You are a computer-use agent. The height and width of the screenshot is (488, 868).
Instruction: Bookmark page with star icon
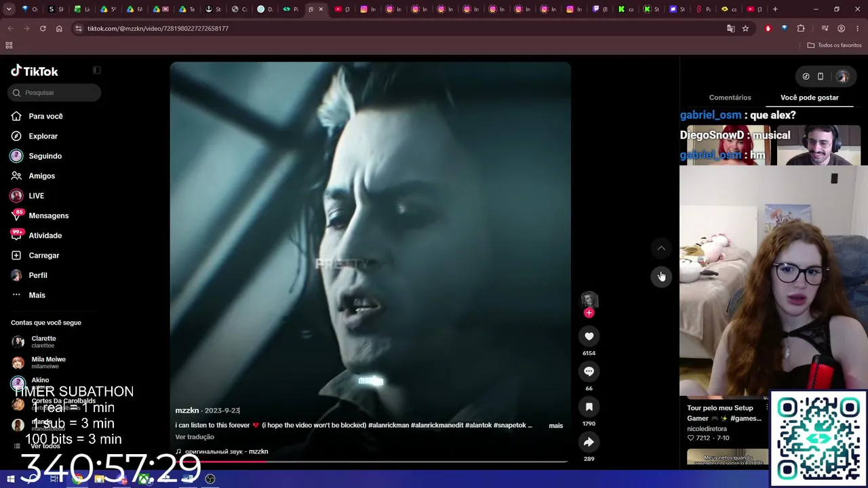pos(745,28)
